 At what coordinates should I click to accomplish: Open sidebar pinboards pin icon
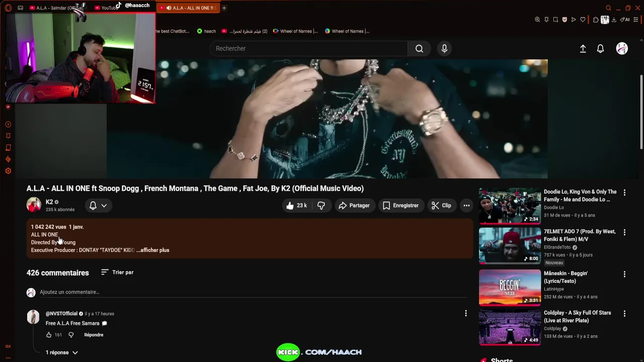[8, 136]
